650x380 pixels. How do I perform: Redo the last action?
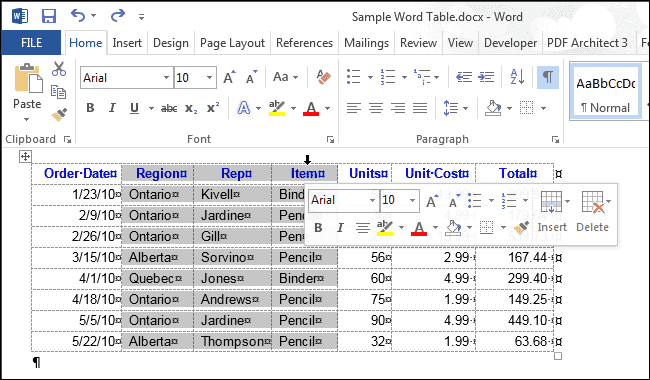118,16
